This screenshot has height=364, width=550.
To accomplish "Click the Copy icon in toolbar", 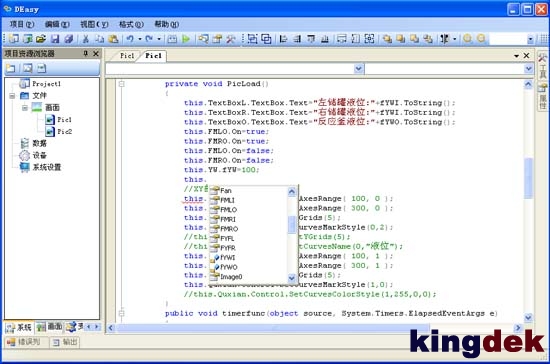I will point(100,39).
